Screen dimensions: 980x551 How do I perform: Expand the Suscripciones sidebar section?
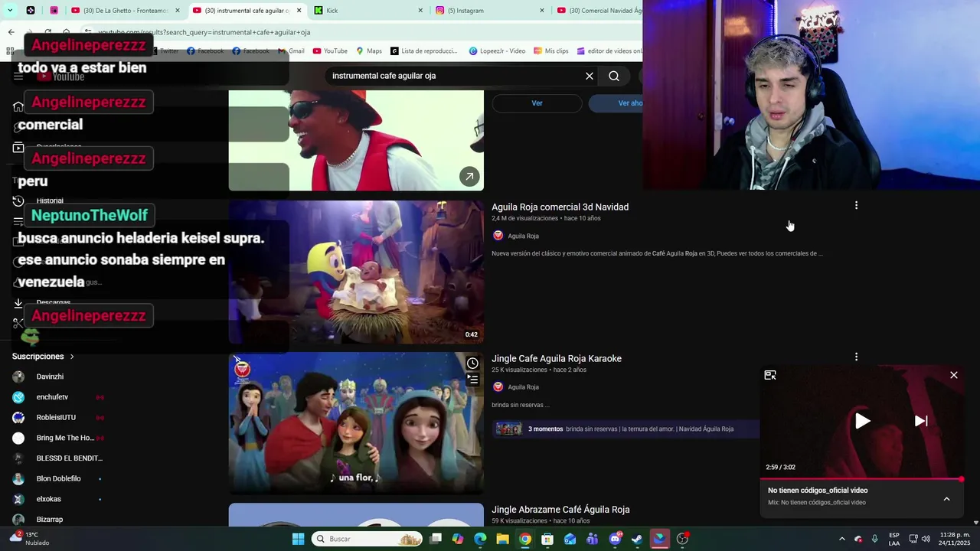point(44,357)
